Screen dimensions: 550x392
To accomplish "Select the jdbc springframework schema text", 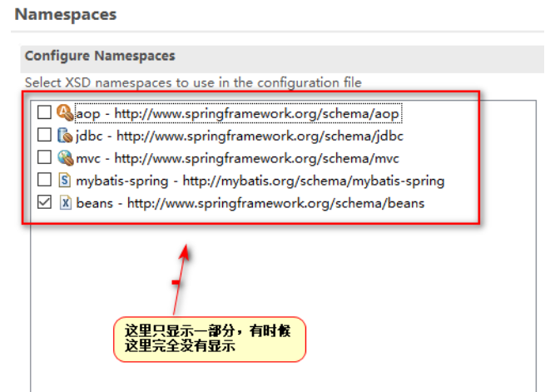I will 240,136.
